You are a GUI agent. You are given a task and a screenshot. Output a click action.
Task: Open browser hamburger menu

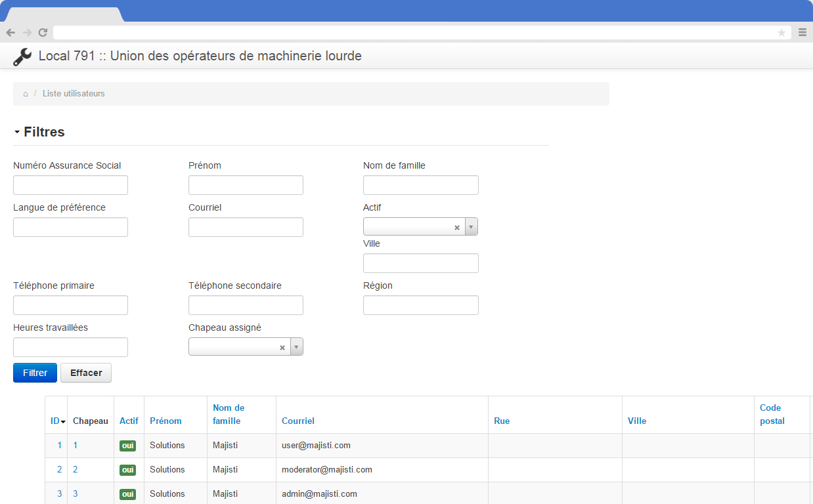(x=802, y=32)
